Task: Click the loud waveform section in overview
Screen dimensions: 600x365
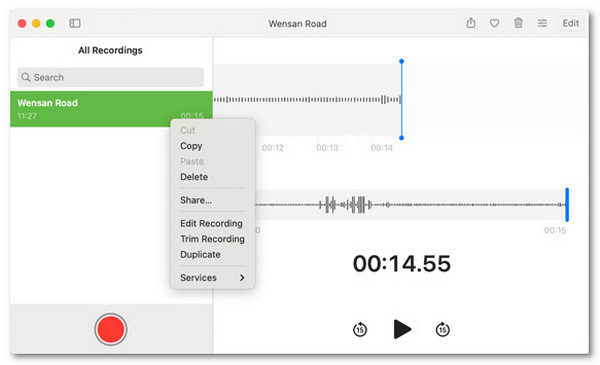Action: click(345, 205)
